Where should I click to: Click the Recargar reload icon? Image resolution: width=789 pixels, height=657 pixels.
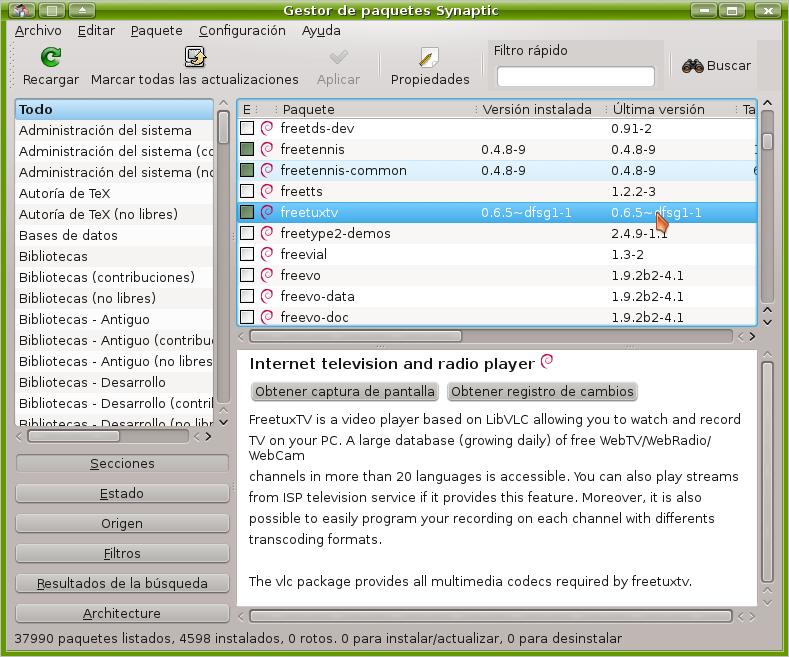pos(51,57)
